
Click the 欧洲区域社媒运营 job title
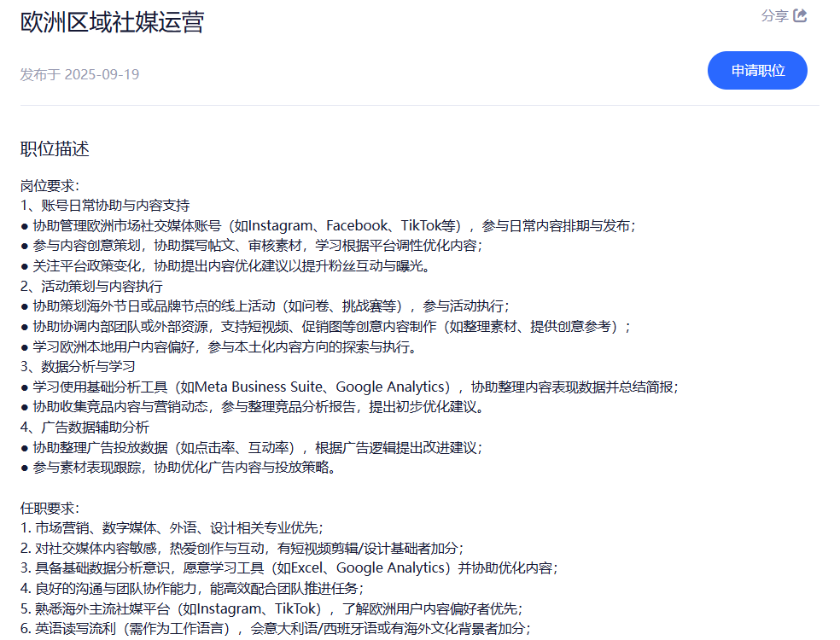(x=112, y=21)
